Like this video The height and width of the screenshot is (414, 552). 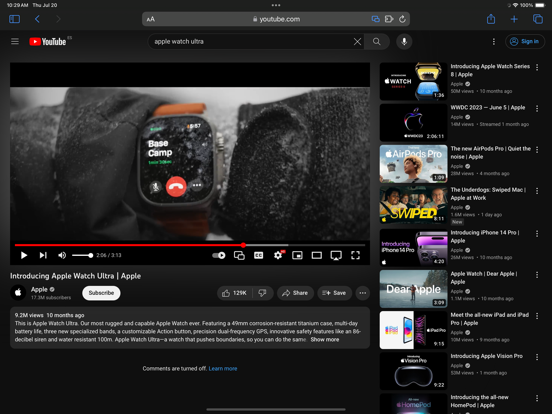click(x=234, y=293)
